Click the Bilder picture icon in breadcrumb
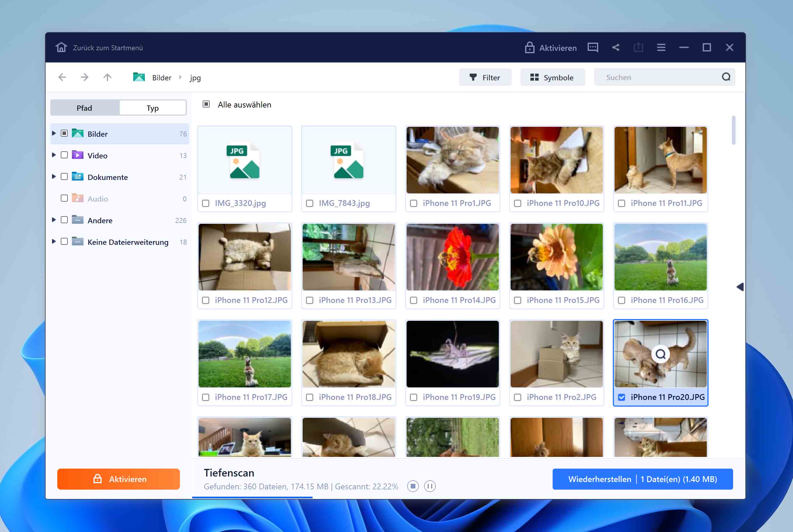 (x=139, y=77)
